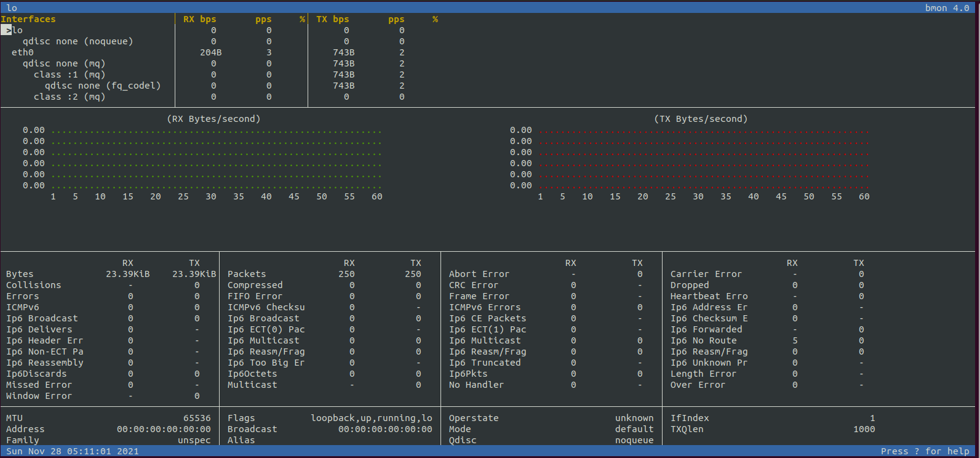Click the Qdisc value noqueue
980x458 pixels.
[x=634, y=440]
